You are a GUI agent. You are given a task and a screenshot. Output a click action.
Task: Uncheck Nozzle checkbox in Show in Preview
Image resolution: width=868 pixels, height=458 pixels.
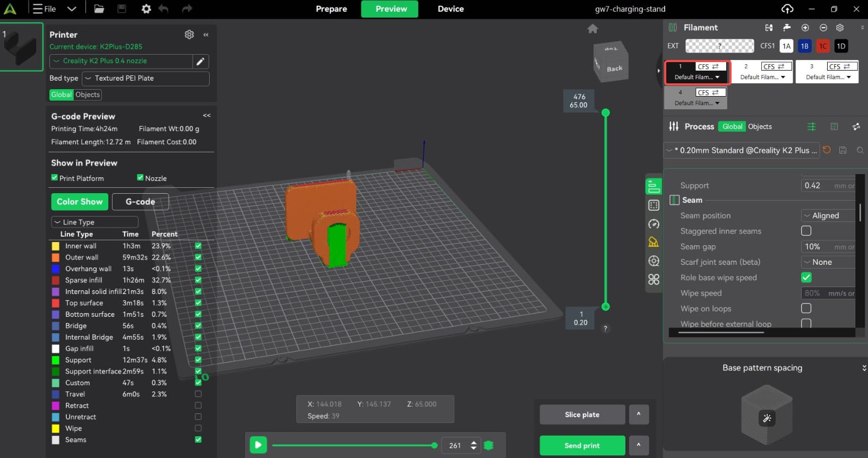[140, 178]
